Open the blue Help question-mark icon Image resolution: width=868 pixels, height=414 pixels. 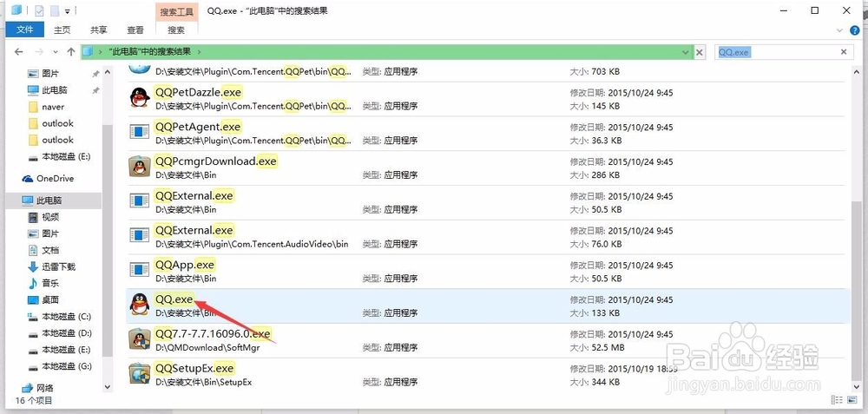click(x=855, y=30)
